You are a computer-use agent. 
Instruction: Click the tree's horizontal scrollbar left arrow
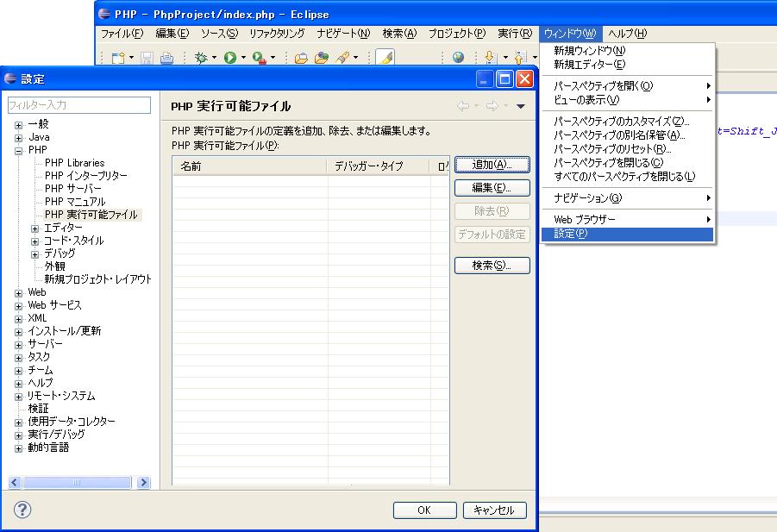coord(15,483)
